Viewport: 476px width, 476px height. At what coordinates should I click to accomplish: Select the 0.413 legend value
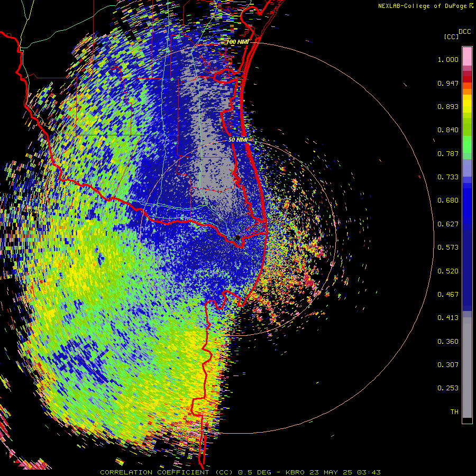(448, 318)
